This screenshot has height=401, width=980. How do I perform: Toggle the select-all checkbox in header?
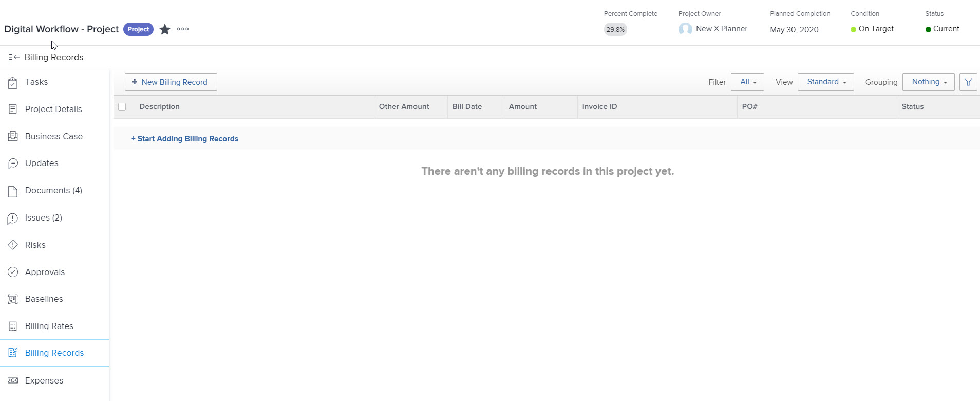122,107
